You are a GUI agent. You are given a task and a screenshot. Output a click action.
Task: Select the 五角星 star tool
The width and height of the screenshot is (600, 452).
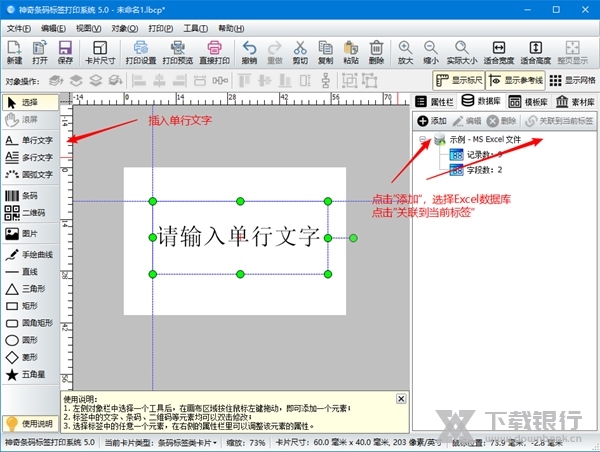click(x=29, y=374)
